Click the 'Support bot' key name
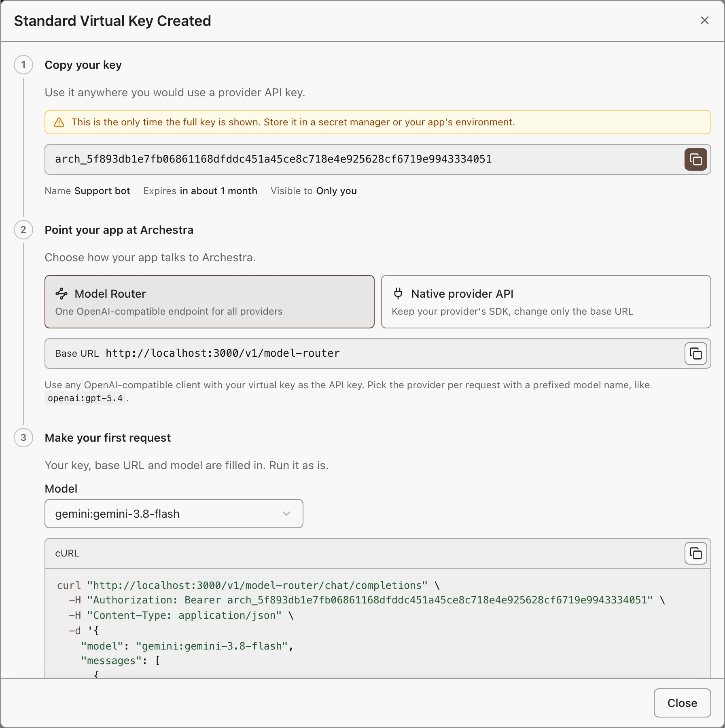This screenshot has width=725, height=728. click(102, 191)
